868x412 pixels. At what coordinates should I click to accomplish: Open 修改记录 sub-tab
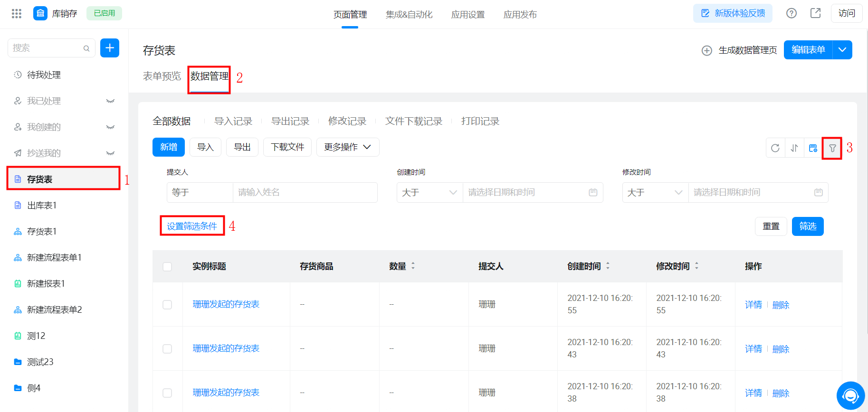tap(347, 122)
